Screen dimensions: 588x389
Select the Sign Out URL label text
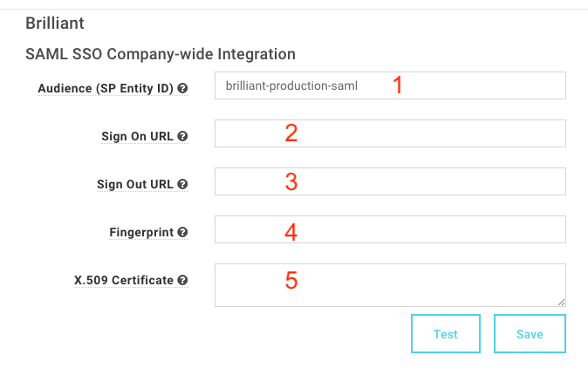tap(135, 184)
